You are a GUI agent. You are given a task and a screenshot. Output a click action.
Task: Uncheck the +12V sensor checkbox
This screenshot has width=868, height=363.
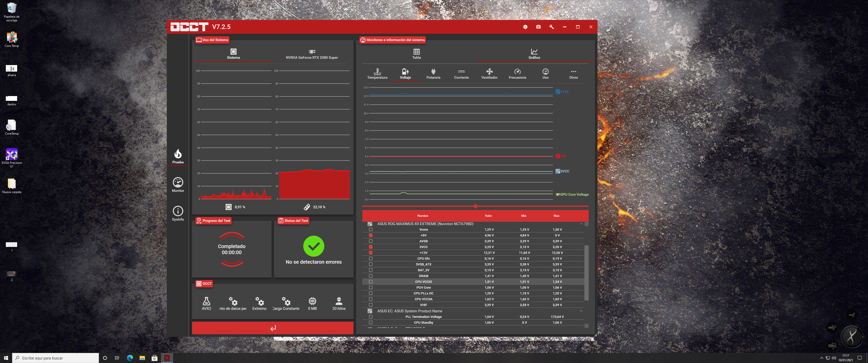(371, 253)
